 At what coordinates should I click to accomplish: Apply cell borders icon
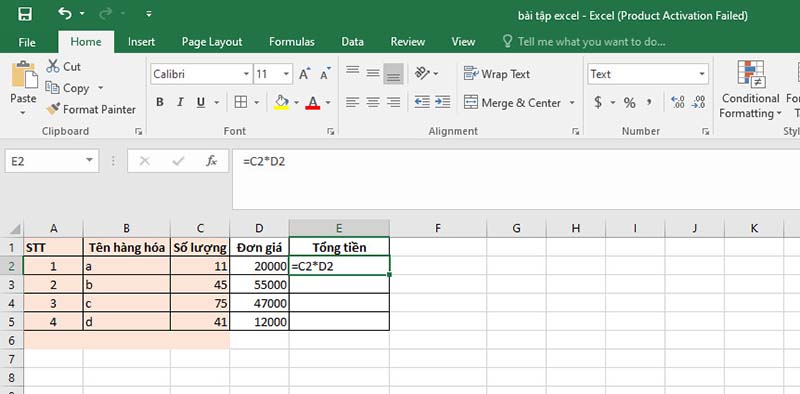tap(240, 103)
